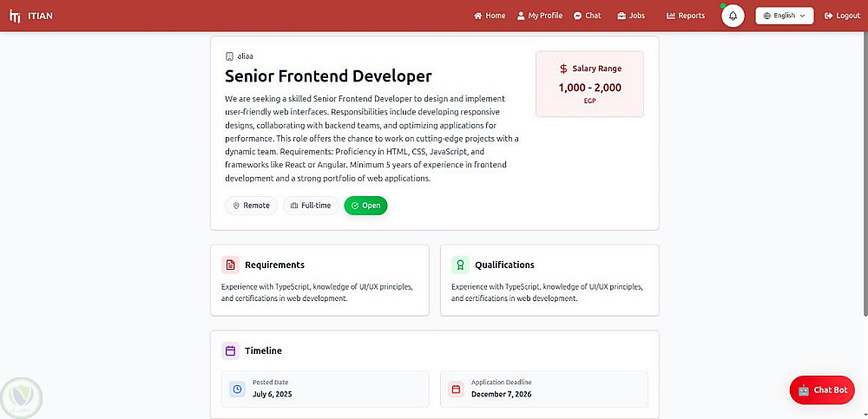Open the Chat menu item

588,16
